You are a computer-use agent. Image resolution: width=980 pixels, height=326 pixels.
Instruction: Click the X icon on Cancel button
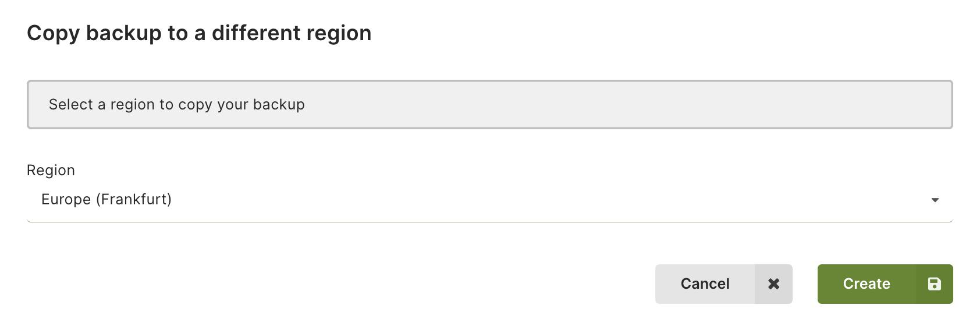(x=773, y=284)
